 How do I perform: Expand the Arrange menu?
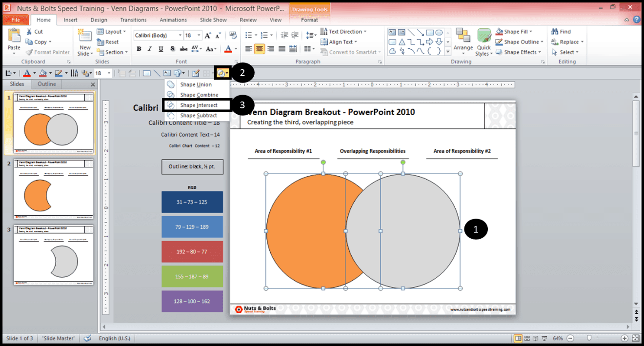(x=463, y=41)
